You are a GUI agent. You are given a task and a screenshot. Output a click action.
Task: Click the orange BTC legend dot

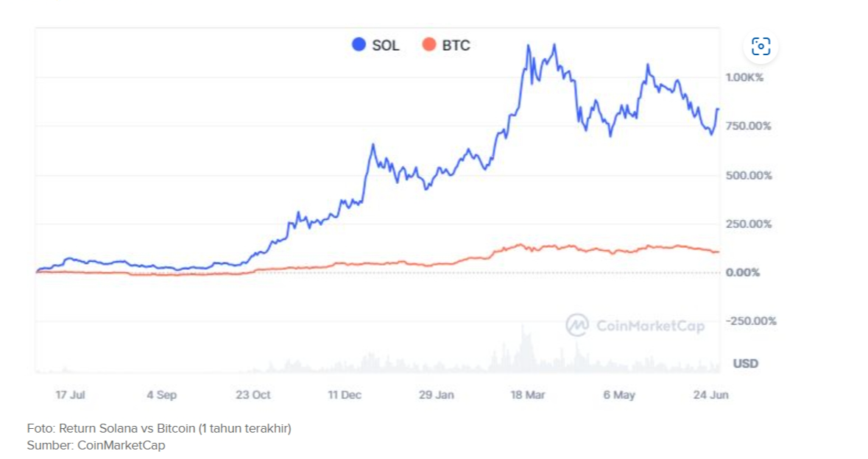429,45
